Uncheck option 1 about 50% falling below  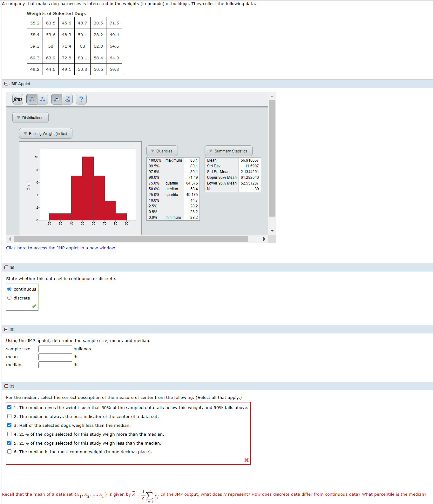click(10, 407)
